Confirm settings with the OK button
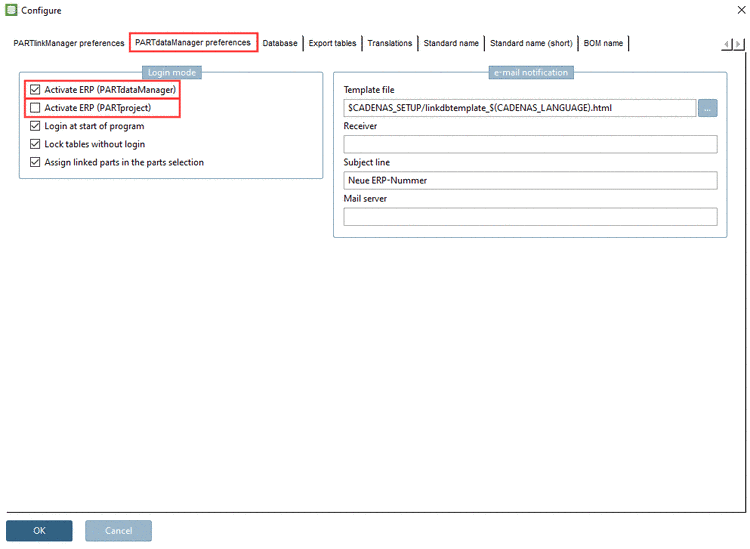Screen dimensions: 750x549 click(39, 530)
